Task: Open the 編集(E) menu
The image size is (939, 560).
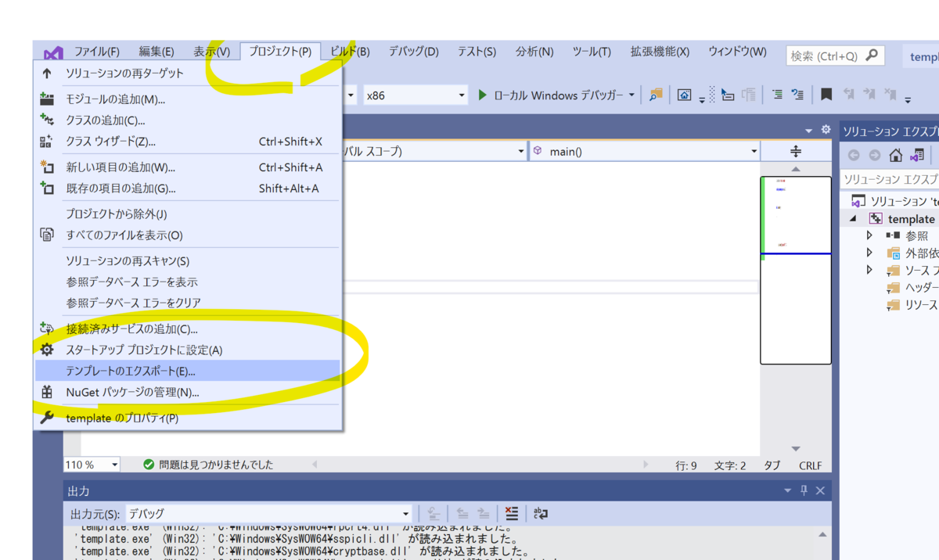Action: pyautogui.click(x=156, y=52)
